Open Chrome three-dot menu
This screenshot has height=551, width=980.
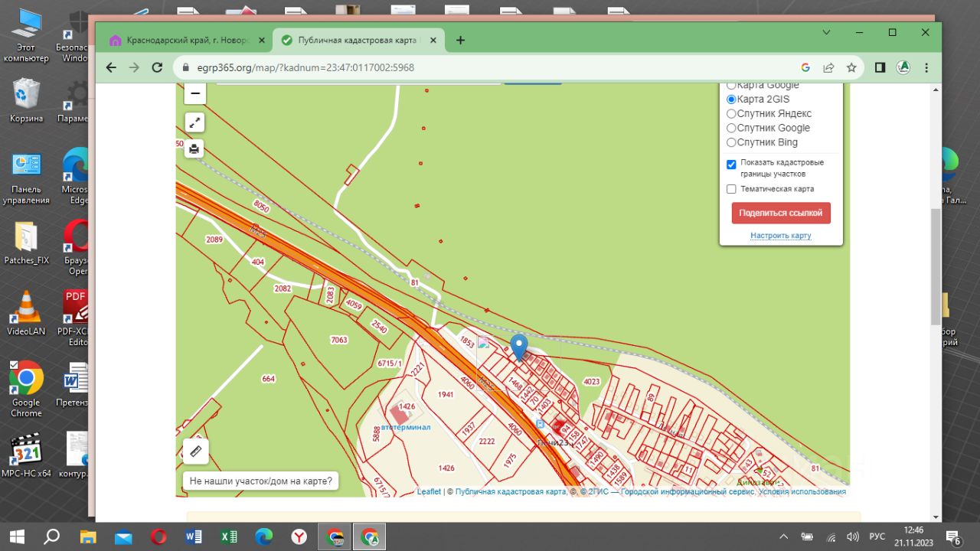pyautogui.click(x=926, y=67)
